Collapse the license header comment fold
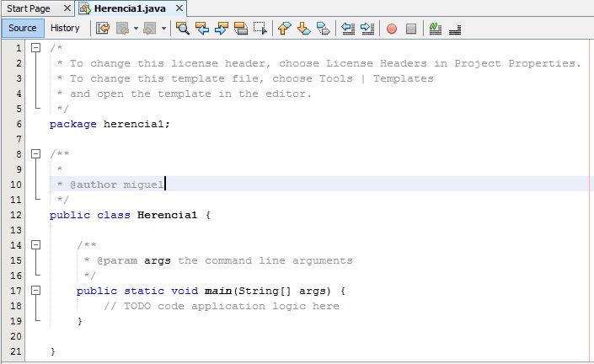The image size is (594, 364). [x=36, y=48]
